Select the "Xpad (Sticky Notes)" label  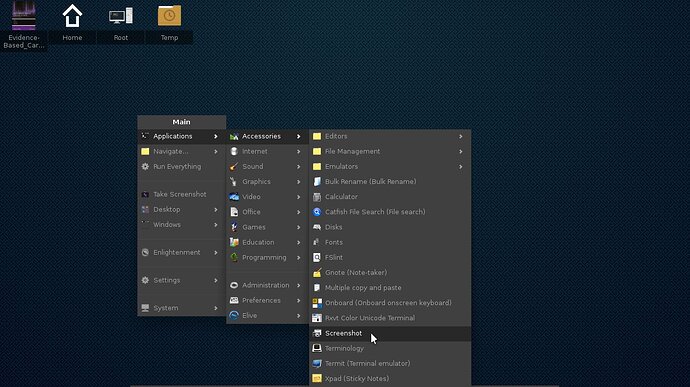click(357, 379)
